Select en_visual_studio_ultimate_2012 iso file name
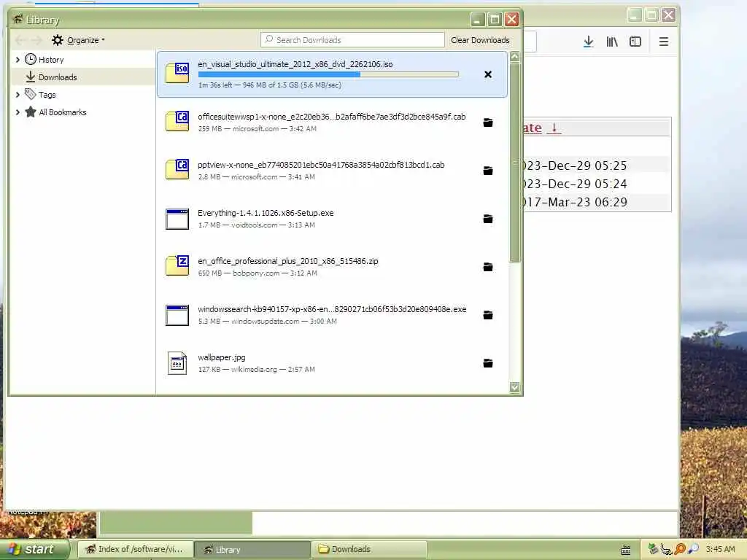 tap(295, 64)
